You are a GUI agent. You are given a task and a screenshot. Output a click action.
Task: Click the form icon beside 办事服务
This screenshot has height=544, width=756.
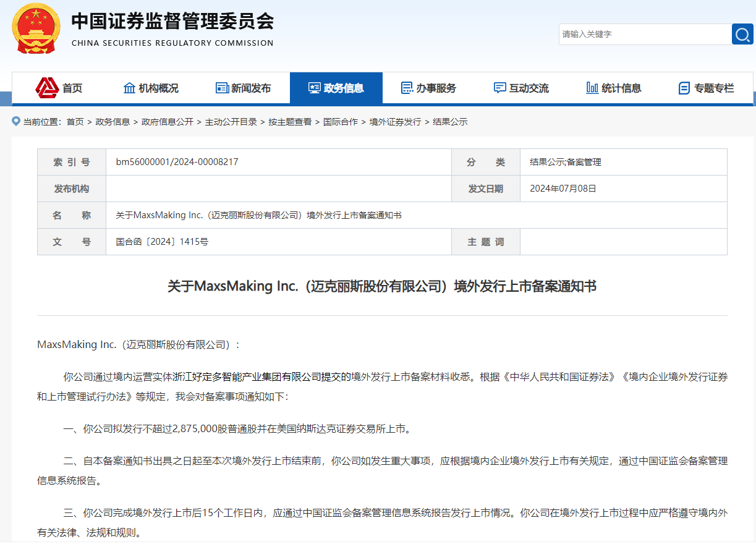tap(407, 88)
